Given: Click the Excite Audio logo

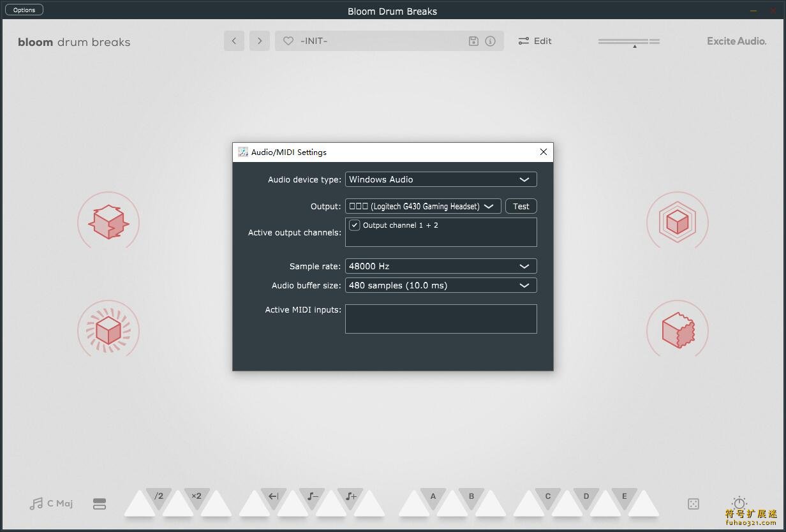Looking at the screenshot, I should pos(736,41).
